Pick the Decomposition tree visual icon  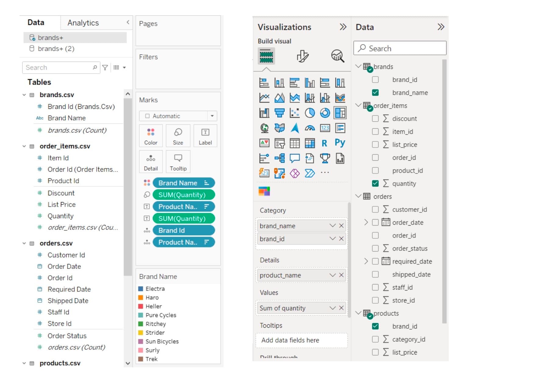[279, 158]
